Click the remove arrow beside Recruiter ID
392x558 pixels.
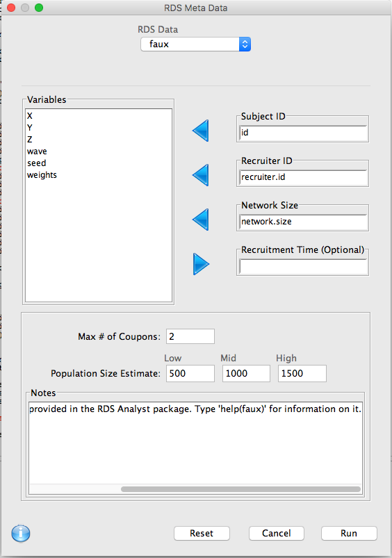pos(201,175)
